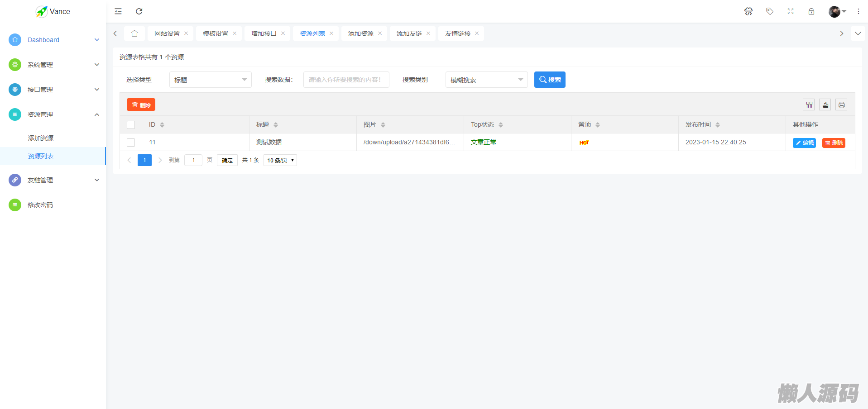
Task: Click the print table icon
Action: coord(841,105)
